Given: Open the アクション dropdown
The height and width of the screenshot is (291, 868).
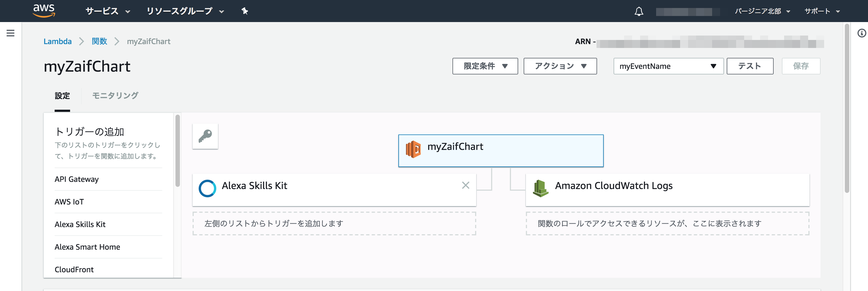Looking at the screenshot, I should click(x=560, y=66).
